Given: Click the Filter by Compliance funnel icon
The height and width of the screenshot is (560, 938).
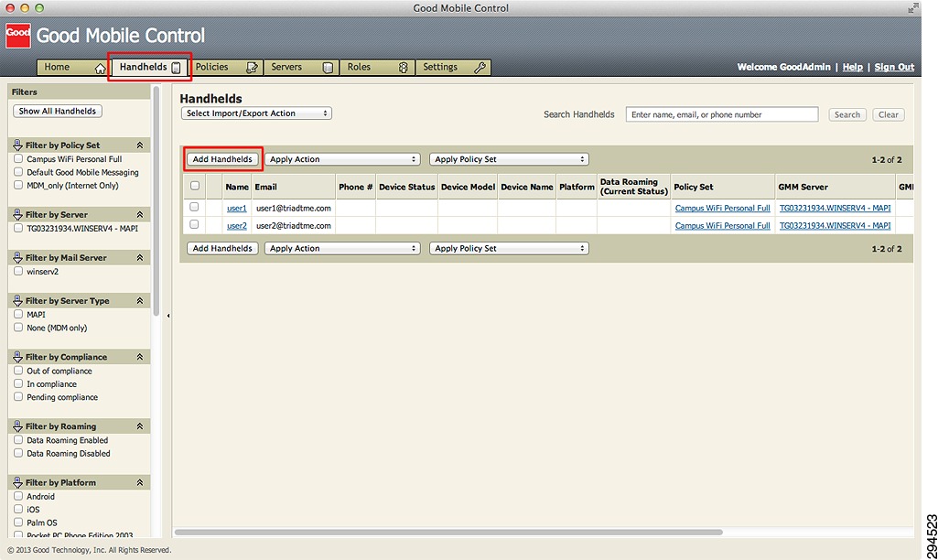Looking at the screenshot, I should click(17, 357).
